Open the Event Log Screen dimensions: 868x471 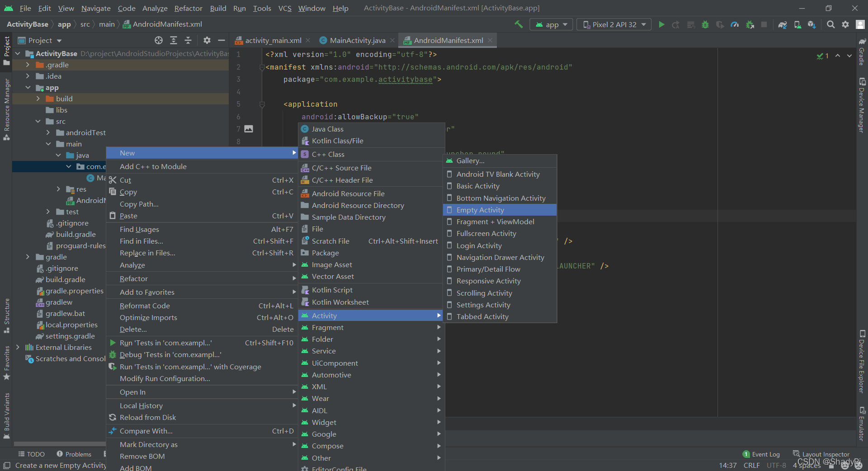click(x=761, y=454)
